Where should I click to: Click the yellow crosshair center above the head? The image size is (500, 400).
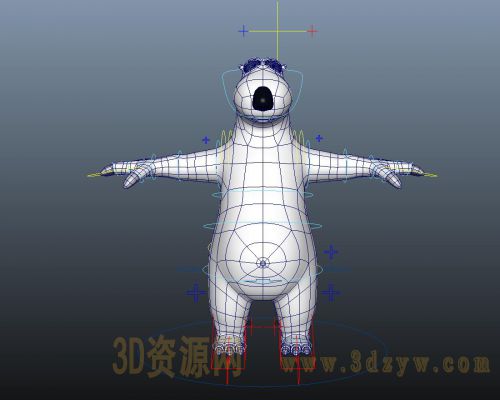click(x=277, y=31)
